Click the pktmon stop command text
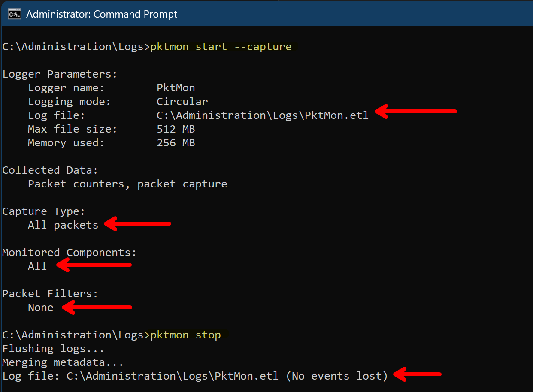 click(x=185, y=335)
